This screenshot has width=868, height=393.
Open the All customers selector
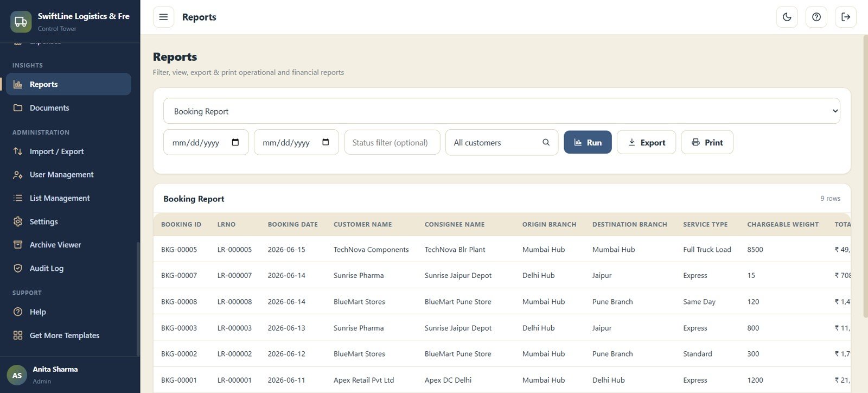[502, 142]
